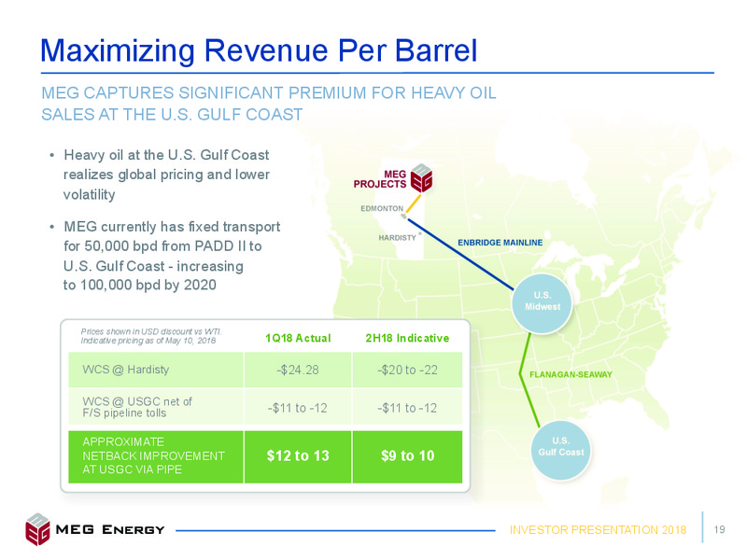Click the "EDMONTON" map label
This screenshot has width=747, height=560.
pos(382,208)
